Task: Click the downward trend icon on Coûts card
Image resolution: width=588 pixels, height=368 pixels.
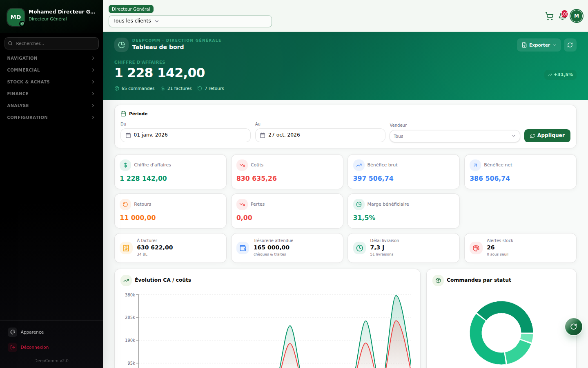Action: click(x=242, y=165)
